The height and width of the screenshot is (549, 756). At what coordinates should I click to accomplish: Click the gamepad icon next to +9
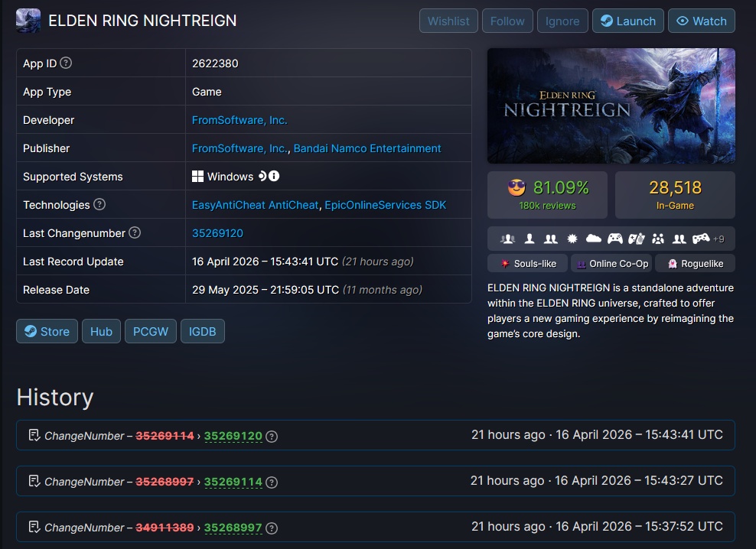coord(701,239)
